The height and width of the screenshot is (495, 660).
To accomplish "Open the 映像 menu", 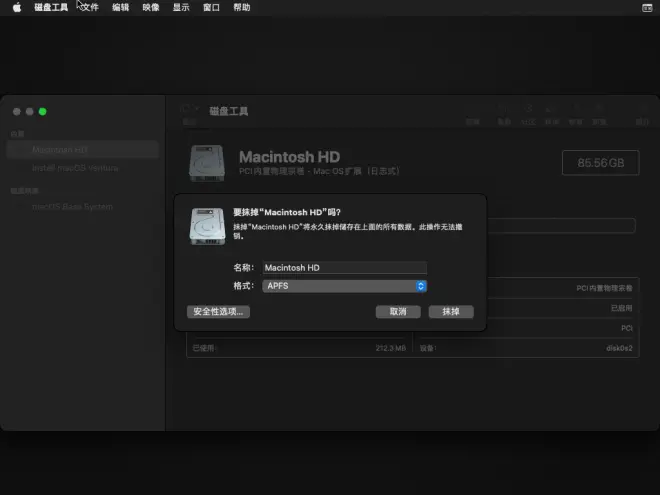I will pos(151,7).
